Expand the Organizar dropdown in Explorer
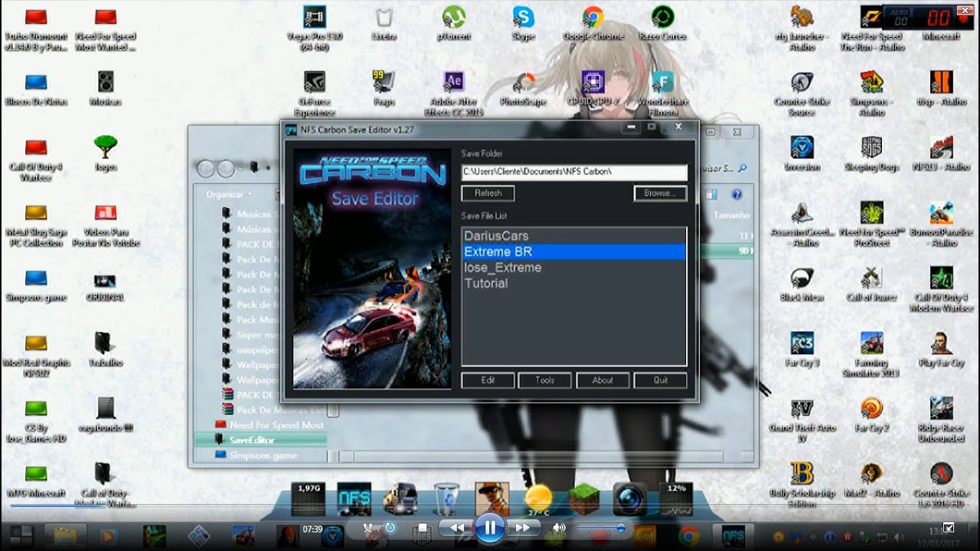Image resolution: width=980 pixels, height=551 pixels. tap(229, 194)
